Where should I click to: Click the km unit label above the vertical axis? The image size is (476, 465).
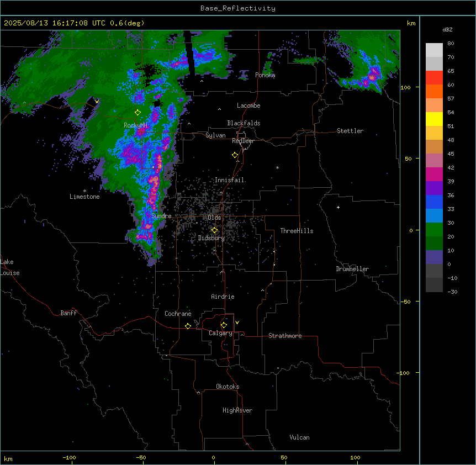point(411,23)
